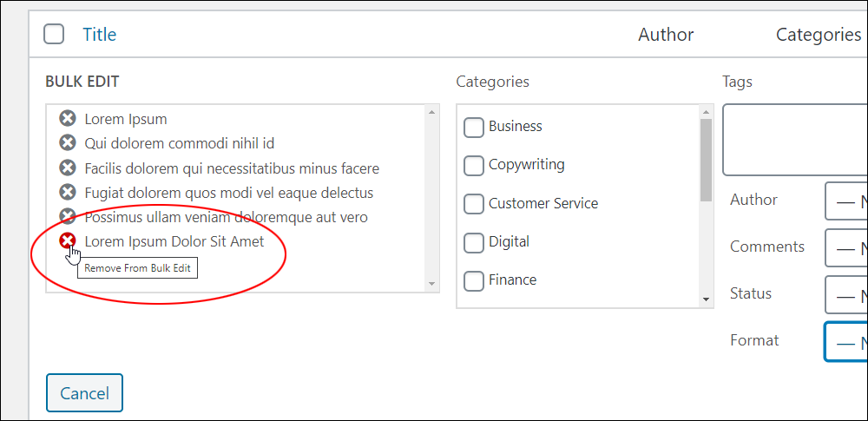Click the post list scroll down arrow

point(431,284)
